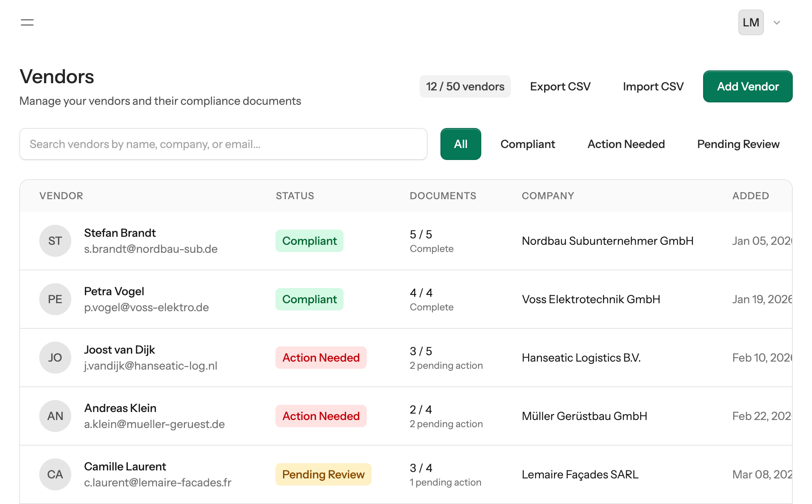
Task: Click the JO avatar for Joost van Dijk
Action: 55,358
